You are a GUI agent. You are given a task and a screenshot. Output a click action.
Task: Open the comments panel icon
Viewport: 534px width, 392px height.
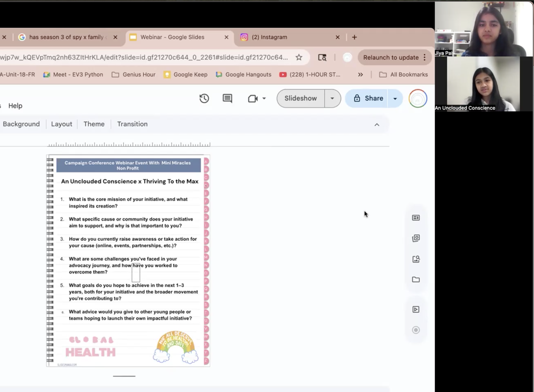(x=227, y=98)
